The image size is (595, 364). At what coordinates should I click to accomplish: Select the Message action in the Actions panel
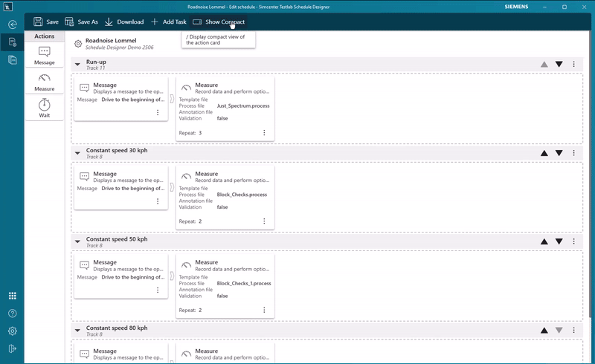coord(44,55)
